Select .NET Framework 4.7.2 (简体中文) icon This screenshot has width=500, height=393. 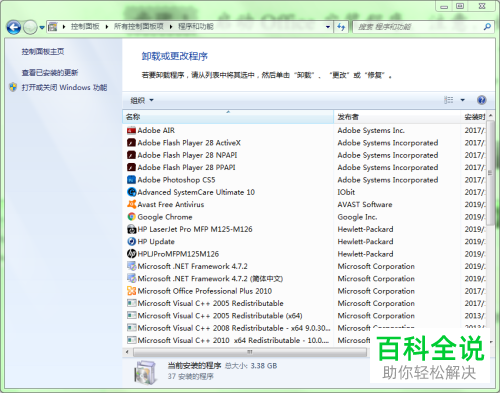[x=132, y=278]
